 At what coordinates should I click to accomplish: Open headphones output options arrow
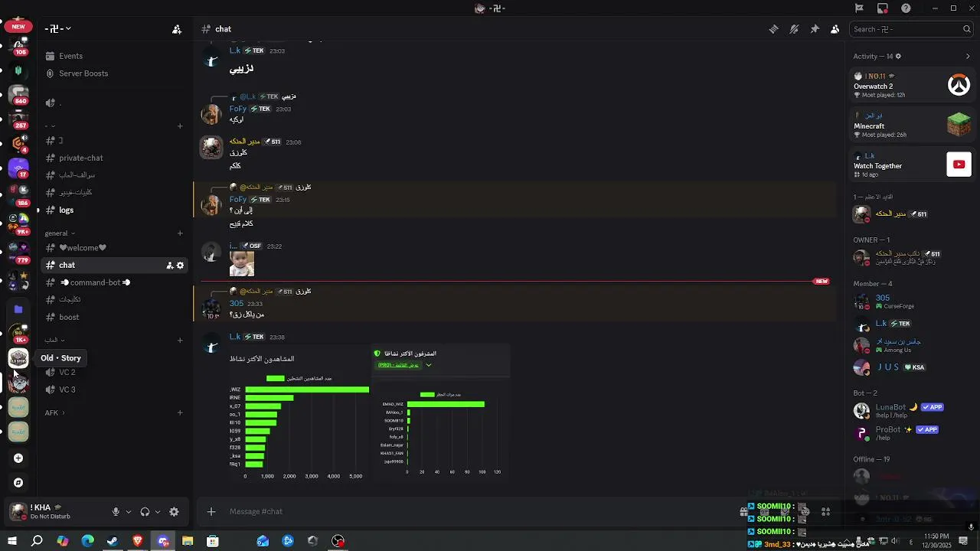coord(158,512)
